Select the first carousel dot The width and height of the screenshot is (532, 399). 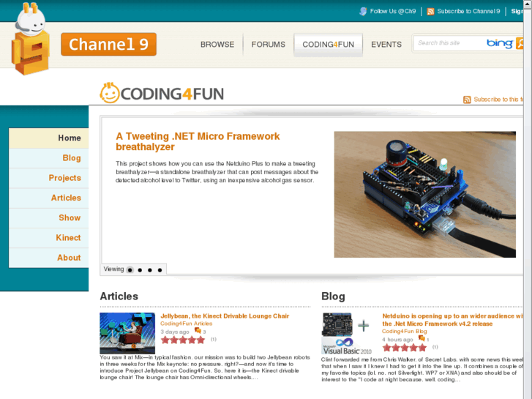click(130, 270)
